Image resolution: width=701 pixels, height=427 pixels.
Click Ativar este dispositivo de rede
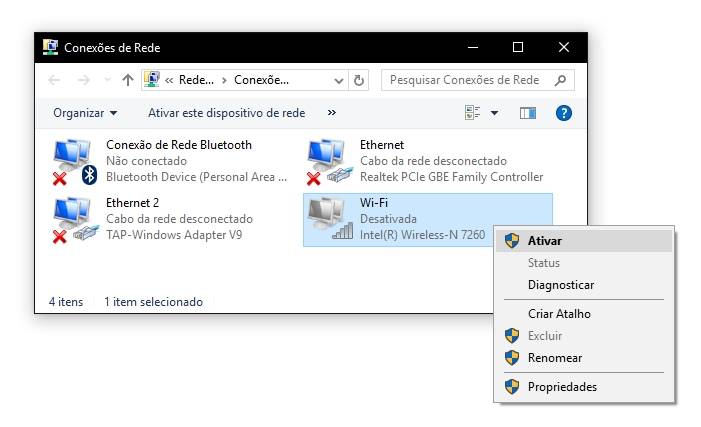pos(227,113)
